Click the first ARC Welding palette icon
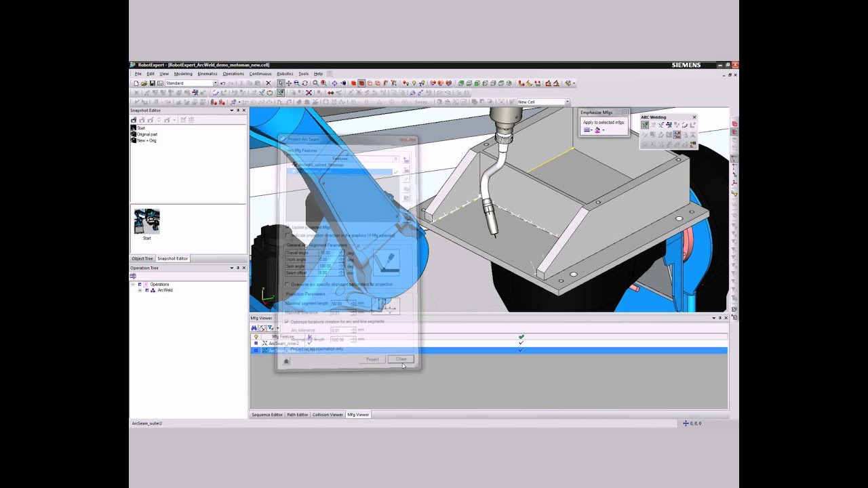 (x=645, y=125)
